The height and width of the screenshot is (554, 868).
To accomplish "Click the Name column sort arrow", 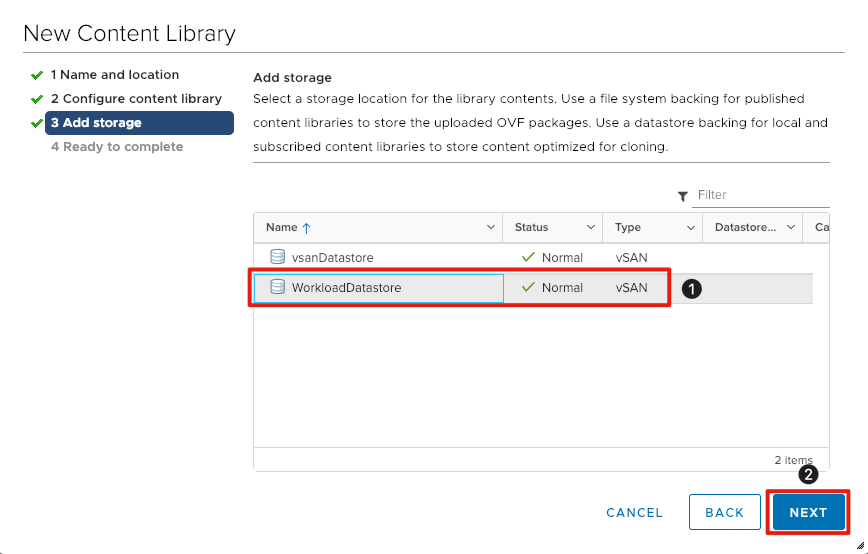I will pos(307,228).
